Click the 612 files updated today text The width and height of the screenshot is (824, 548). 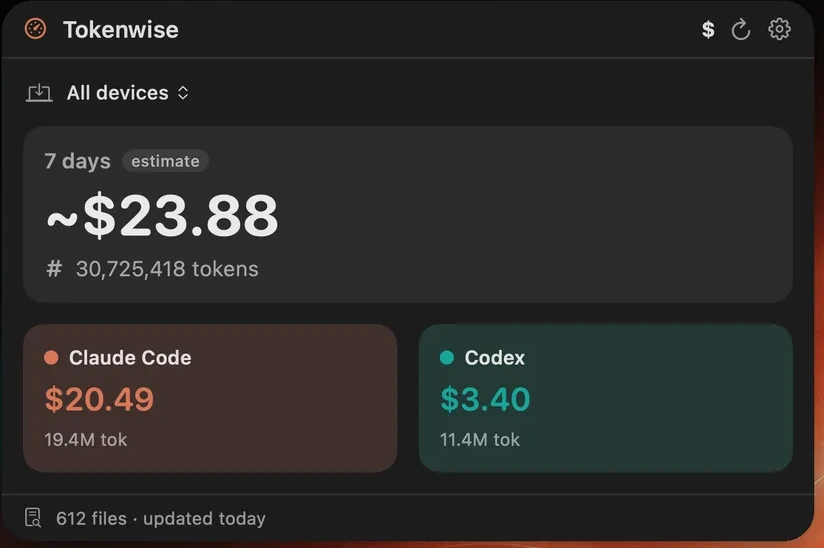click(x=161, y=519)
